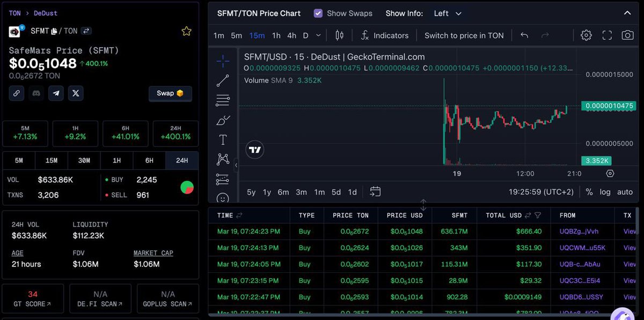Open GT Score details

tap(33, 299)
